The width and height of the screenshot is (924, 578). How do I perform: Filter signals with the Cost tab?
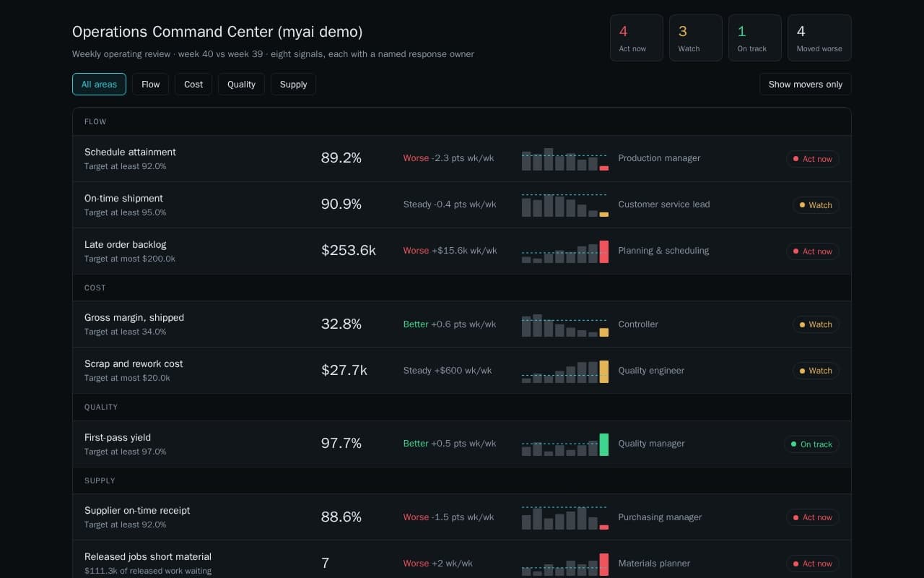[x=193, y=84]
